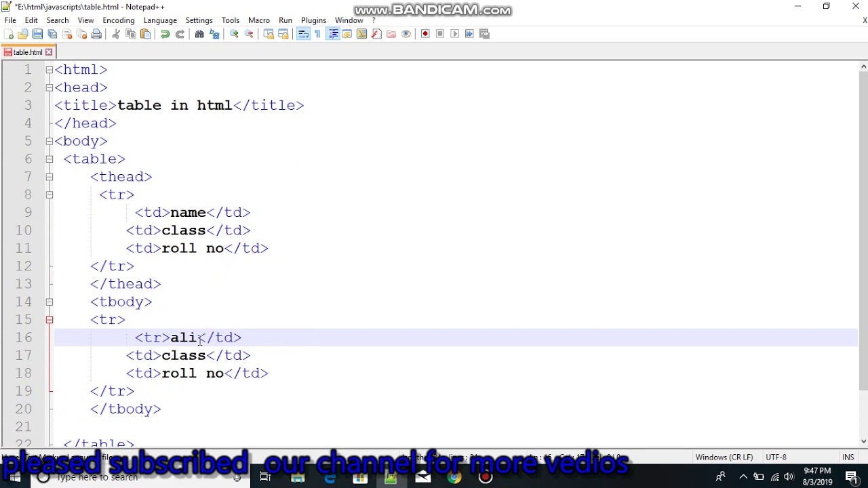Collapse the tr fold on line 8
Viewport: 868px width, 488px height.
click(49, 195)
